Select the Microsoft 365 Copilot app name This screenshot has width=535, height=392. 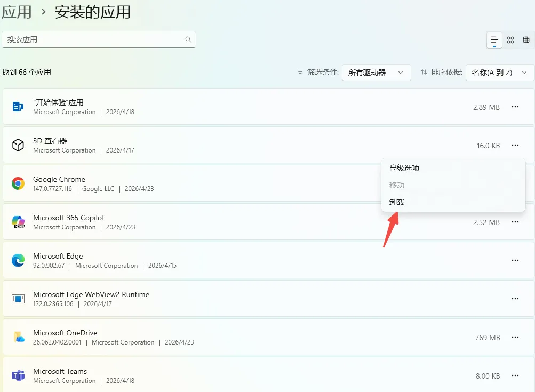[69, 218]
